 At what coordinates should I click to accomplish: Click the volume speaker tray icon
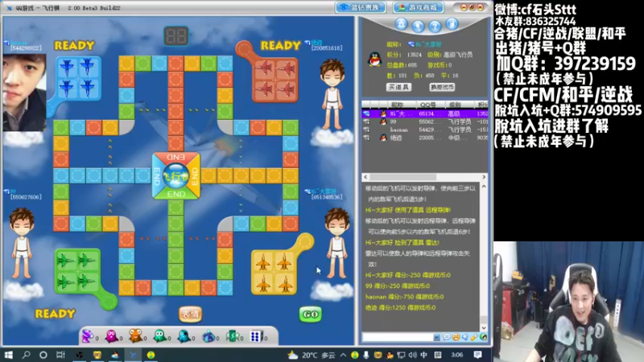pos(413,355)
